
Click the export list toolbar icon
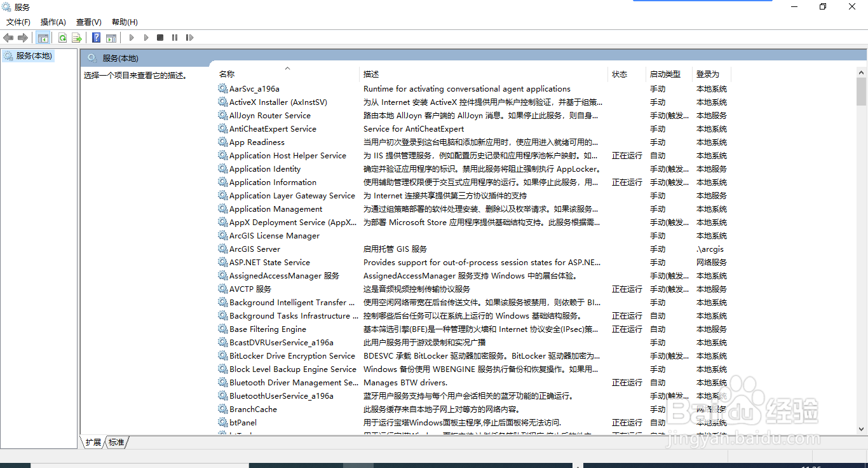[76, 38]
